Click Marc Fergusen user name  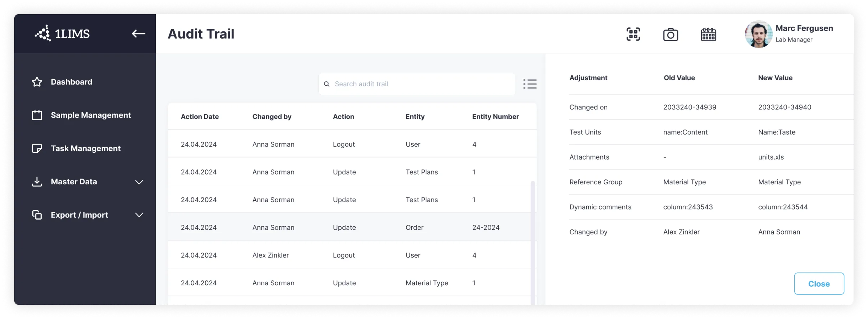click(804, 28)
